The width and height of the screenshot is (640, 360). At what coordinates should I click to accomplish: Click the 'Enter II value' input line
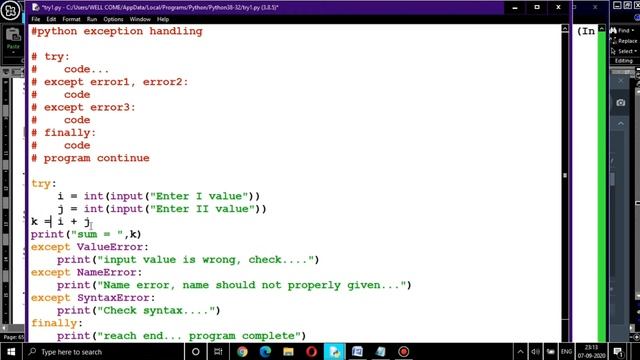click(162, 209)
